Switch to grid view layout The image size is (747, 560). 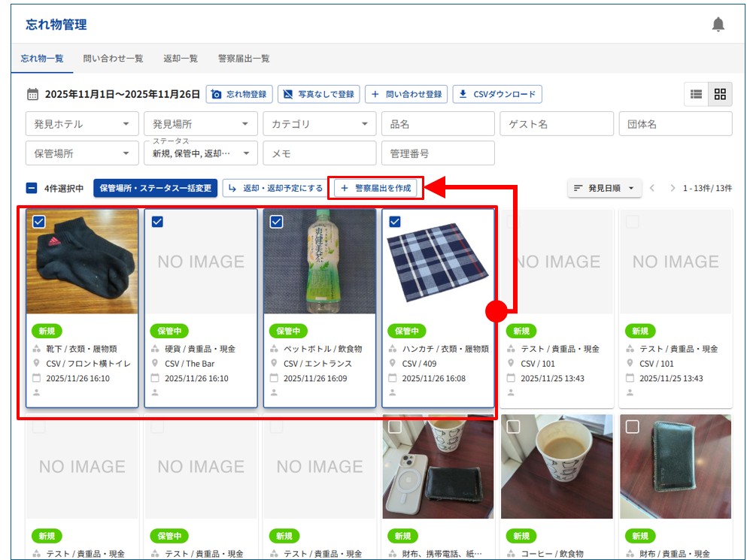pyautogui.click(x=720, y=94)
